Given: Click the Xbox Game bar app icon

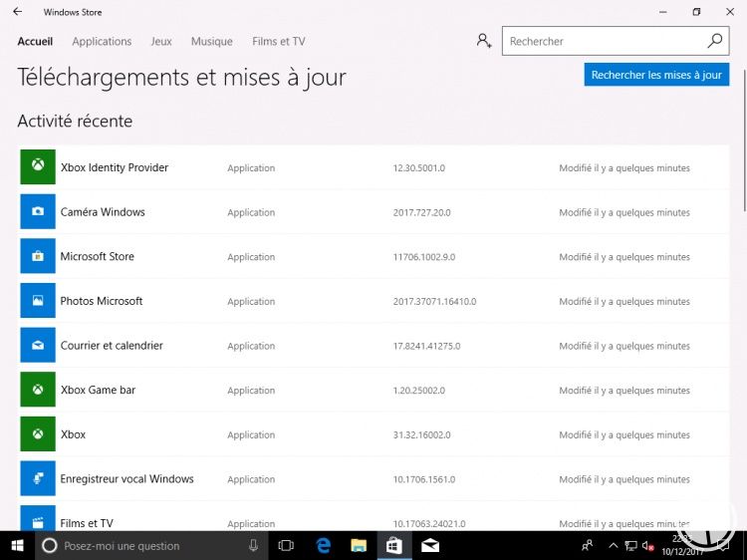Looking at the screenshot, I should [x=38, y=390].
